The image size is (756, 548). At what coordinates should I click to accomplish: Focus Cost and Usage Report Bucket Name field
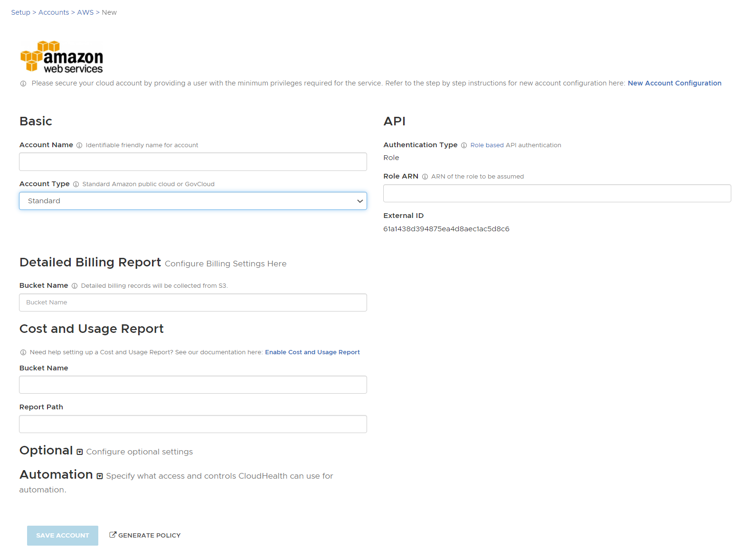coord(193,385)
